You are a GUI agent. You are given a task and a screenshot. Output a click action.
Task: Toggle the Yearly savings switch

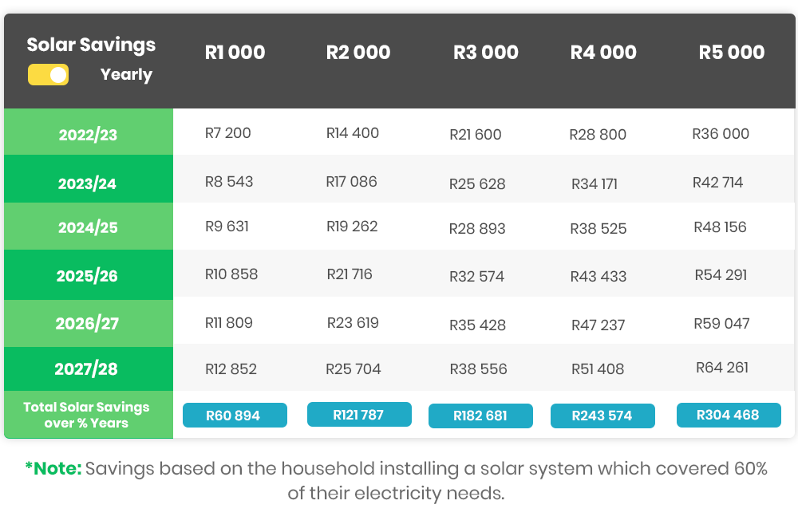point(48,75)
